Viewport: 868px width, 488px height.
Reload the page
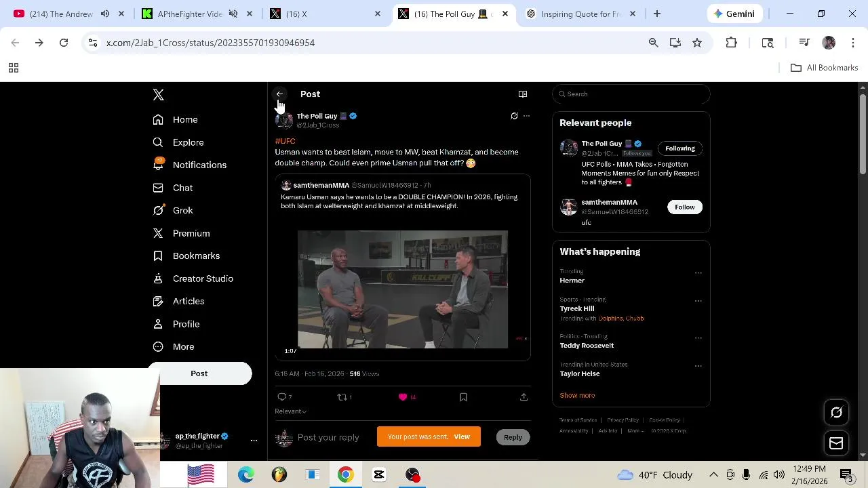(x=64, y=43)
